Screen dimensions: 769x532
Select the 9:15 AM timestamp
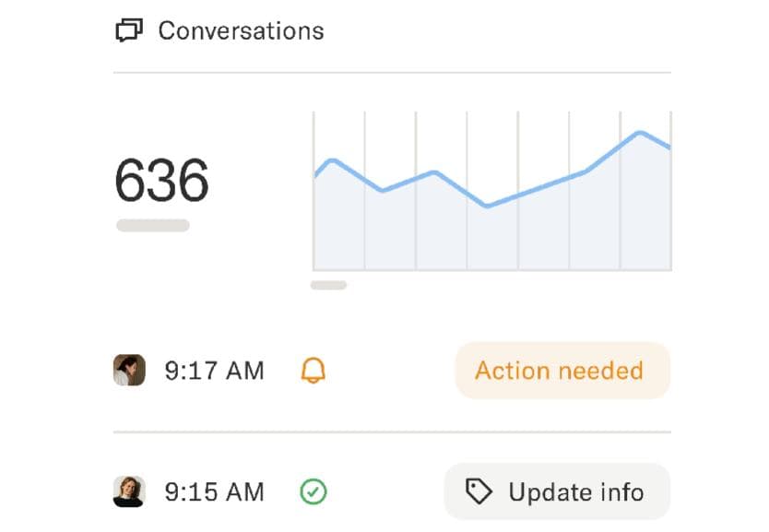point(215,492)
